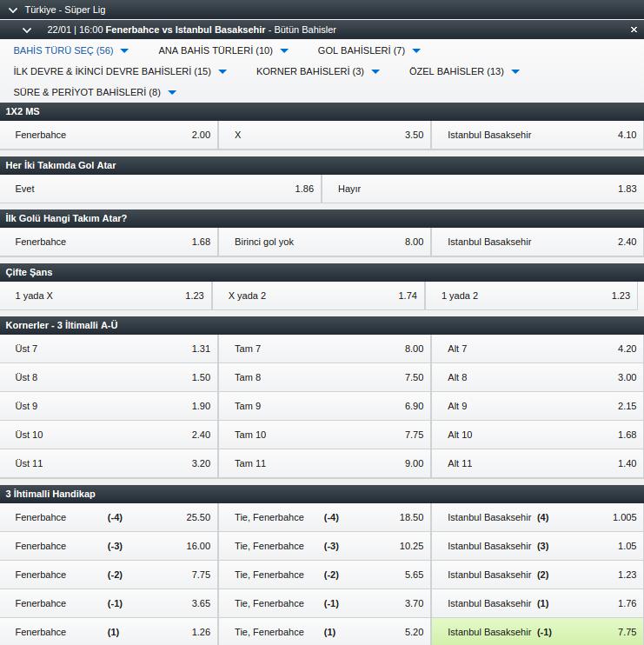This screenshot has width=644, height=645.
Task: Choose Hayır 1.83 for both teams scoring
Action: point(483,189)
